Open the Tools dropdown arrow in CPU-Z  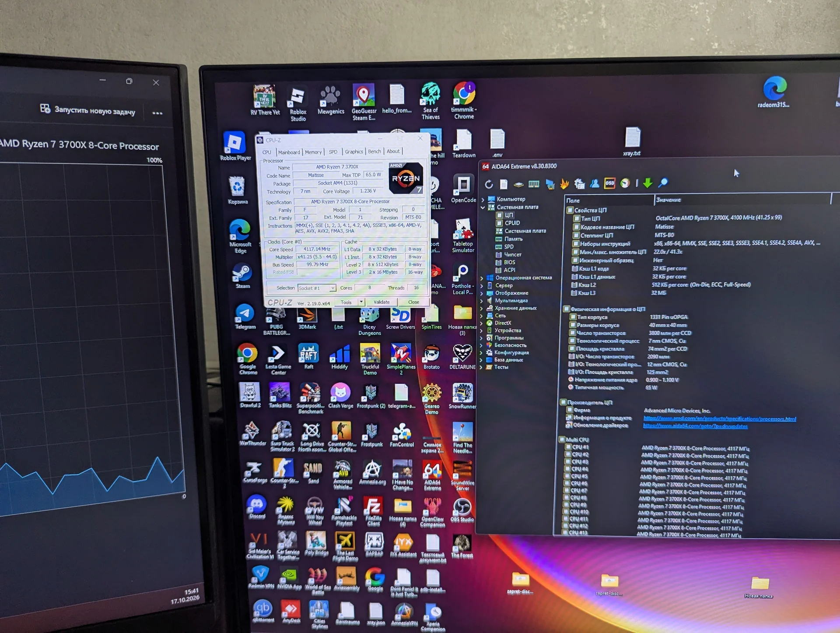(x=361, y=302)
